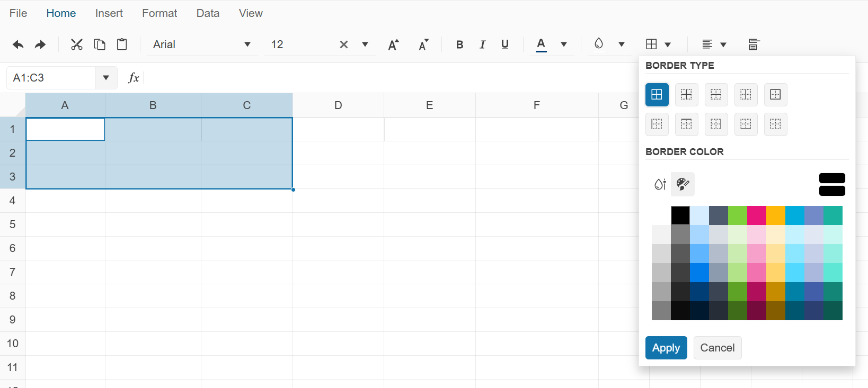Toggle italic formatting
This screenshot has width=868, height=388.
pyautogui.click(x=482, y=44)
